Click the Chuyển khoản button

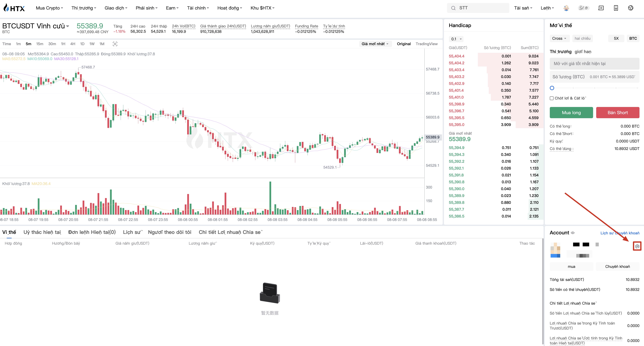pyautogui.click(x=618, y=266)
